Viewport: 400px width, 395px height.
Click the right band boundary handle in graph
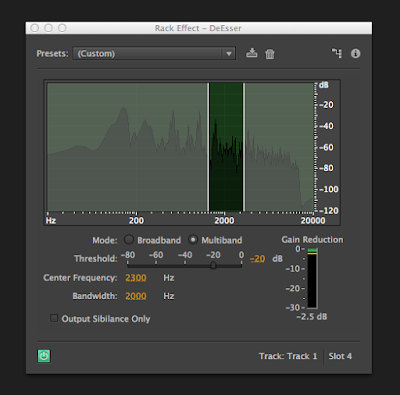(x=244, y=147)
